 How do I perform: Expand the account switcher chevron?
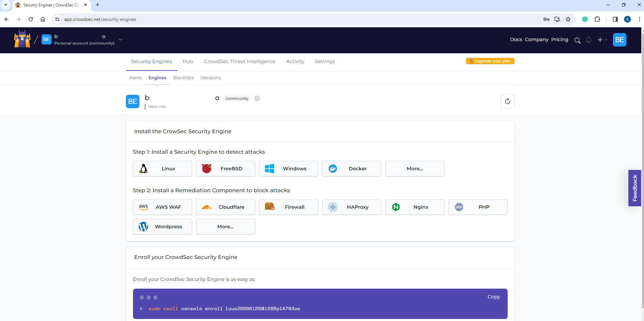point(120,39)
